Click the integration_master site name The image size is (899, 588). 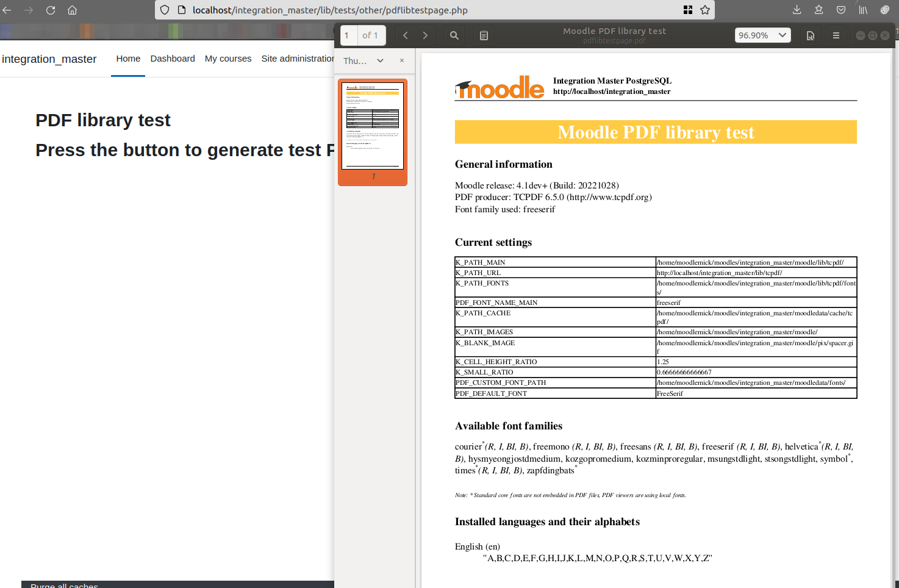[x=49, y=59]
